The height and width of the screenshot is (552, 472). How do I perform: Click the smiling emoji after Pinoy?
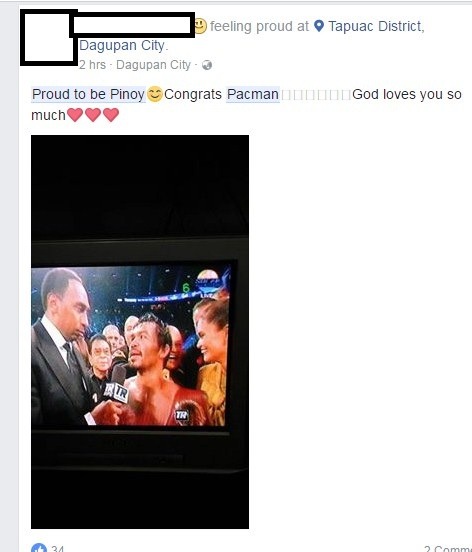coord(155,94)
